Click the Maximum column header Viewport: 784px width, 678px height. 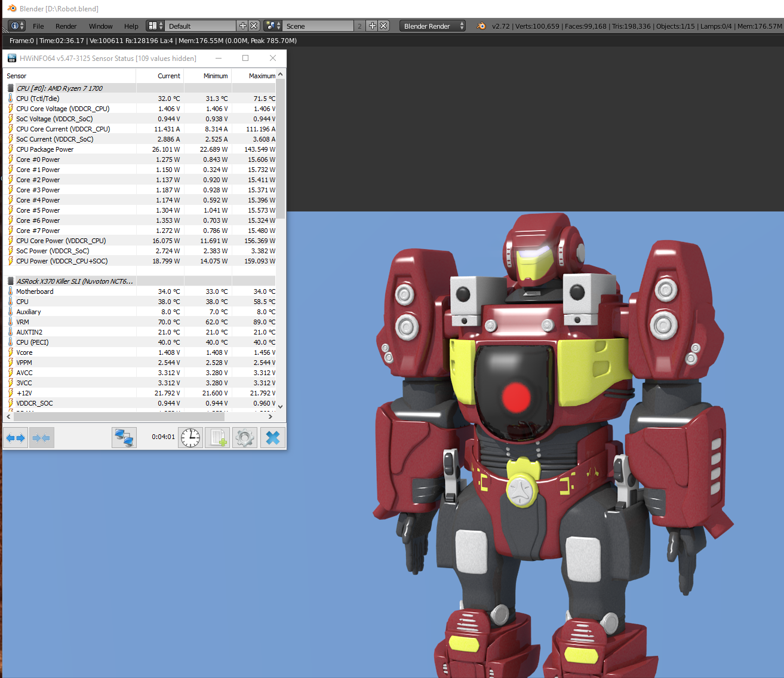[x=254, y=76]
